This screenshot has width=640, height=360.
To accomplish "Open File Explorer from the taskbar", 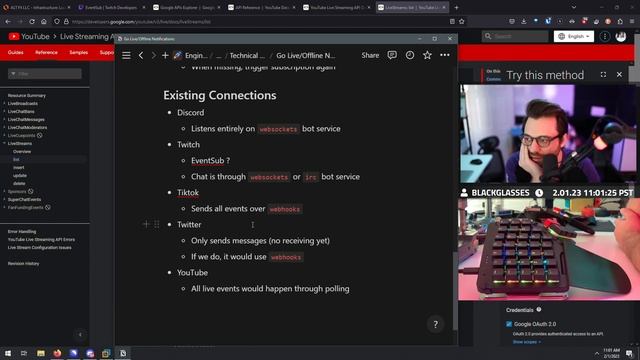I will (x=41, y=353).
